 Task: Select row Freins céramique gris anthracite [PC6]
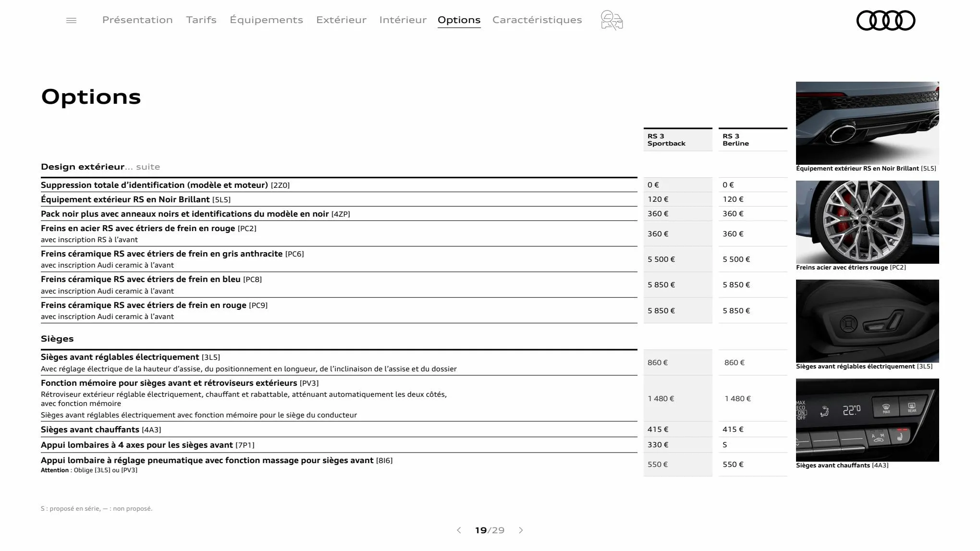point(339,259)
